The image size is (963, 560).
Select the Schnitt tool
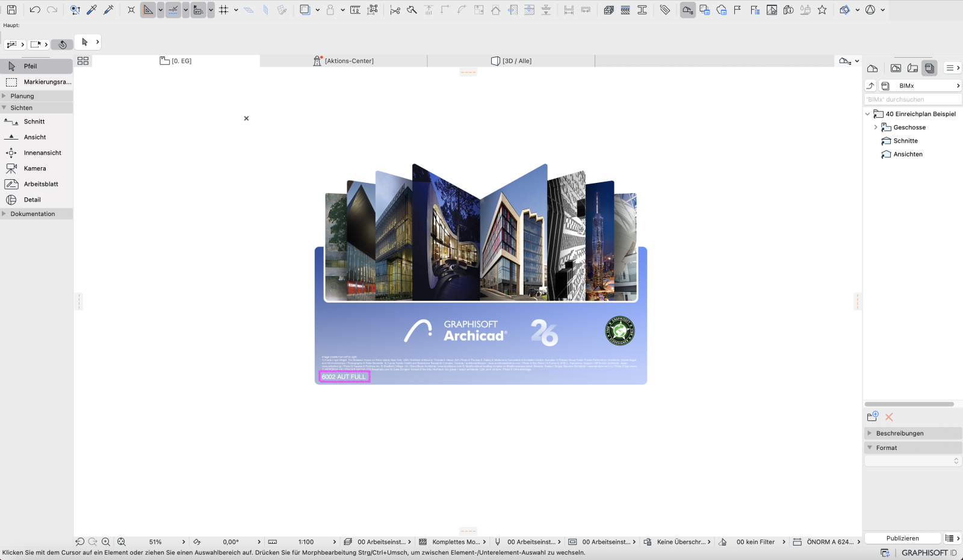click(x=37, y=122)
